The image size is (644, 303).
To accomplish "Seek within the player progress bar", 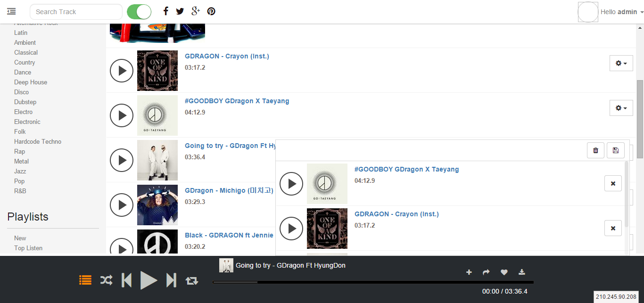I will coord(373,282).
